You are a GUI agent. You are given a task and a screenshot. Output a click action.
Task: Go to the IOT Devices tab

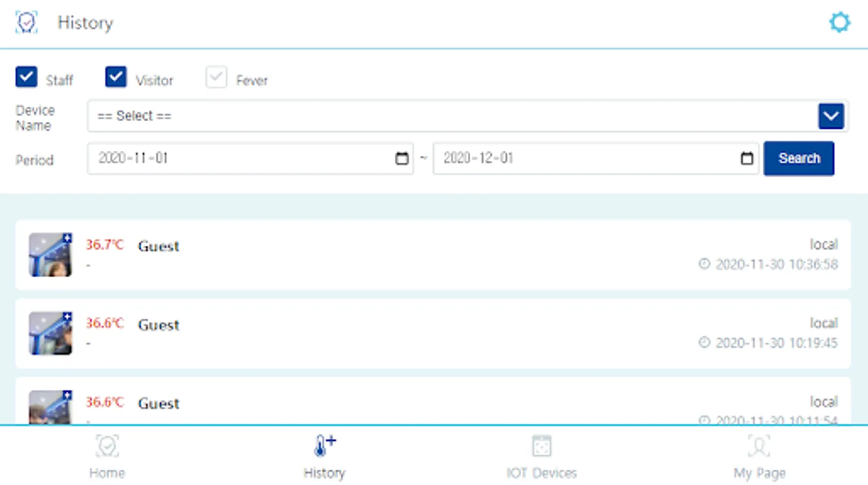pyautogui.click(x=541, y=455)
